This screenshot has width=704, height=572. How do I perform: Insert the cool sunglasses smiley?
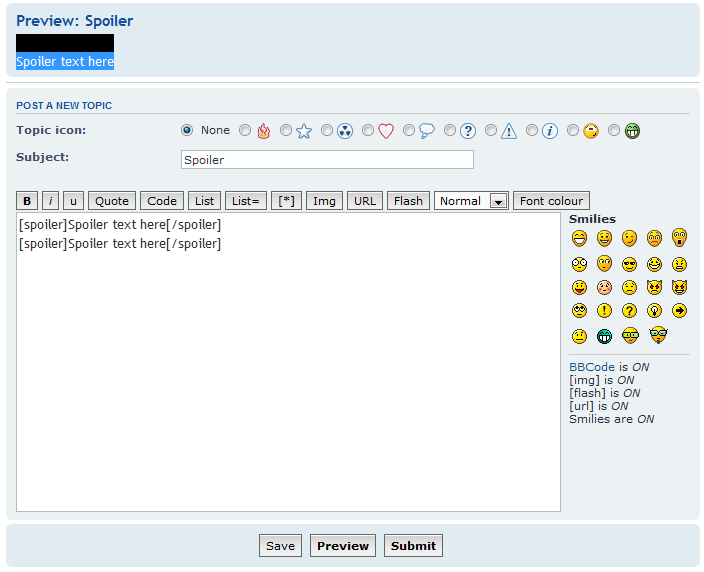(x=629, y=264)
